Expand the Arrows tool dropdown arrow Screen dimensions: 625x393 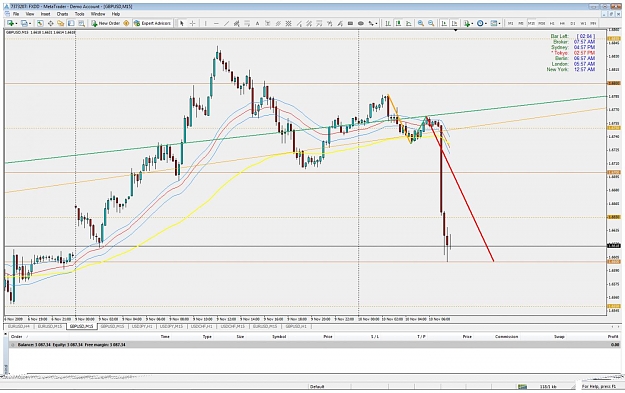click(x=376, y=24)
